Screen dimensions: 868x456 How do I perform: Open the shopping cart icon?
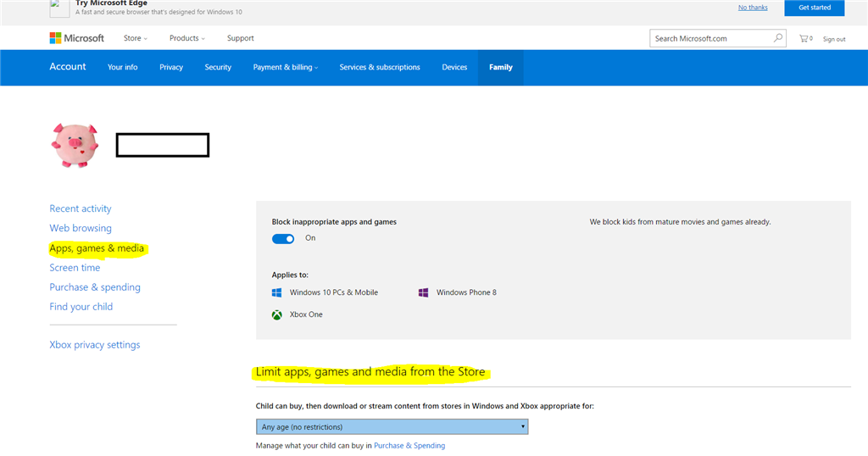pos(804,38)
